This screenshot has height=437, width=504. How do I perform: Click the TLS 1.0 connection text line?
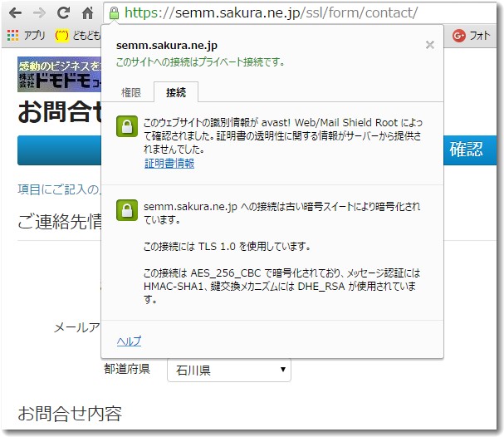pos(227,247)
